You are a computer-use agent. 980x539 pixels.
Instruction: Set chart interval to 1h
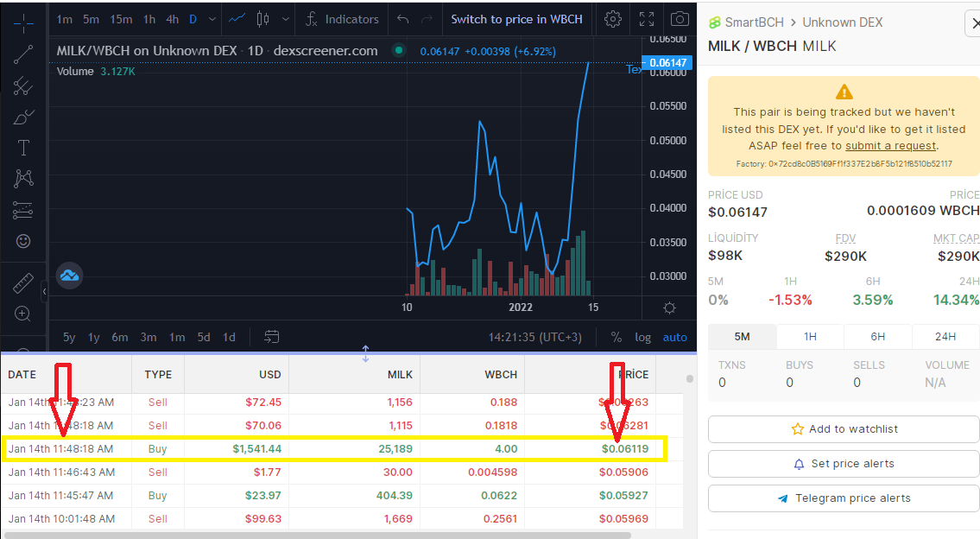click(x=149, y=19)
